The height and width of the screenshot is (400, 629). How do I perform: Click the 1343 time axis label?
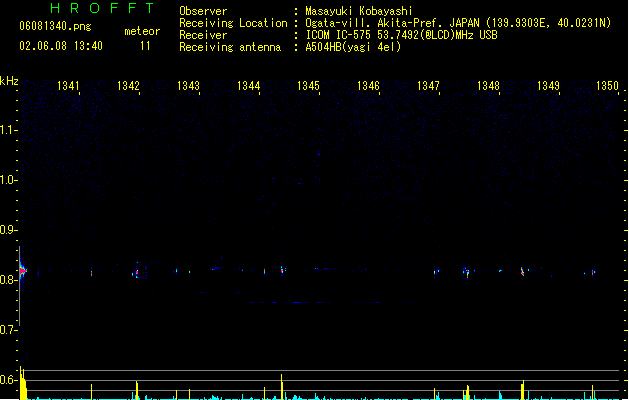point(188,86)
